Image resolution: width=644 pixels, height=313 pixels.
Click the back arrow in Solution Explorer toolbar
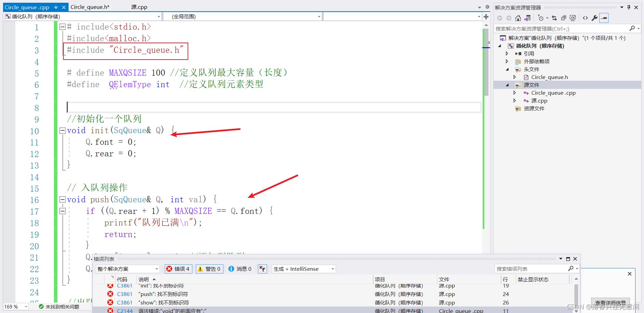500,18
